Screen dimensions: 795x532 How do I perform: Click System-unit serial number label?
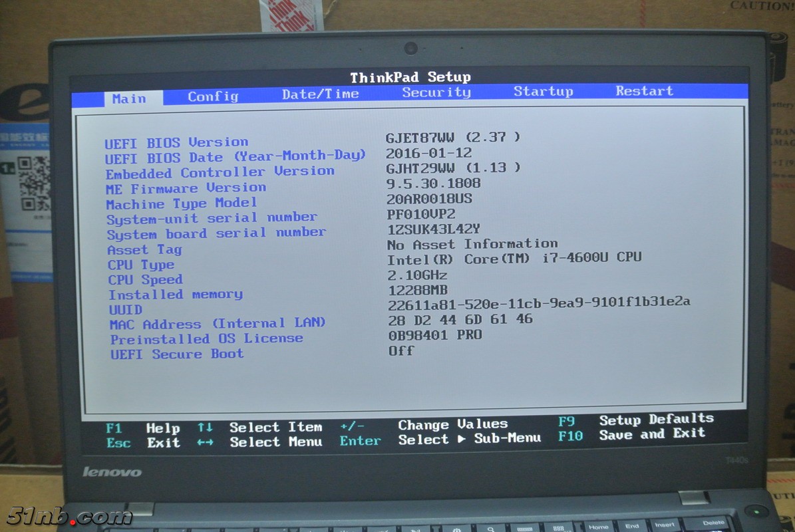(212, 218)
